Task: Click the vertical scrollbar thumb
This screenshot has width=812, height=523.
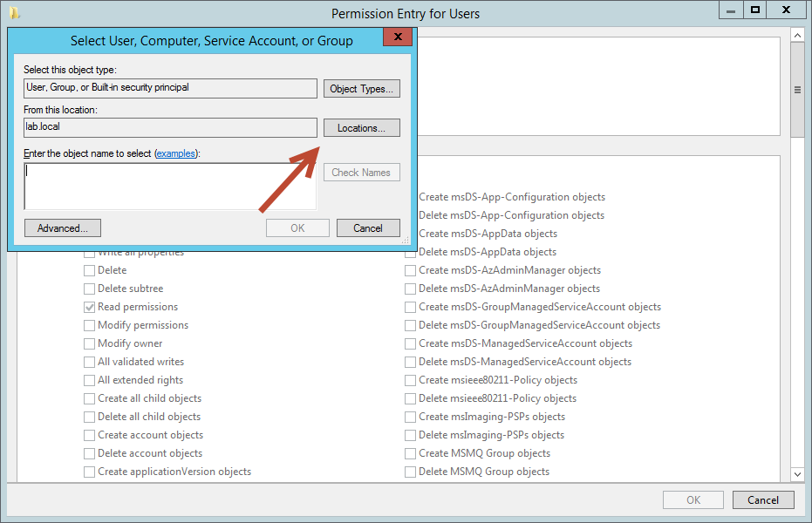Action: tap(797, 90)
